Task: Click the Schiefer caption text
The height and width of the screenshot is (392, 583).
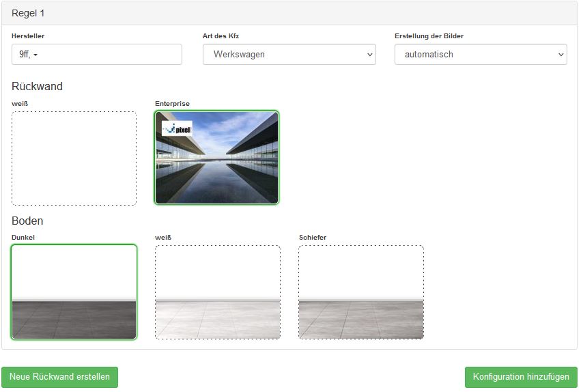Action: 313,237
